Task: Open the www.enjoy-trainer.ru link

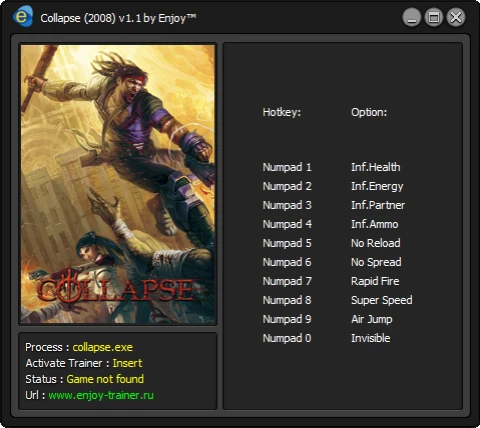Action: (101, 395)
